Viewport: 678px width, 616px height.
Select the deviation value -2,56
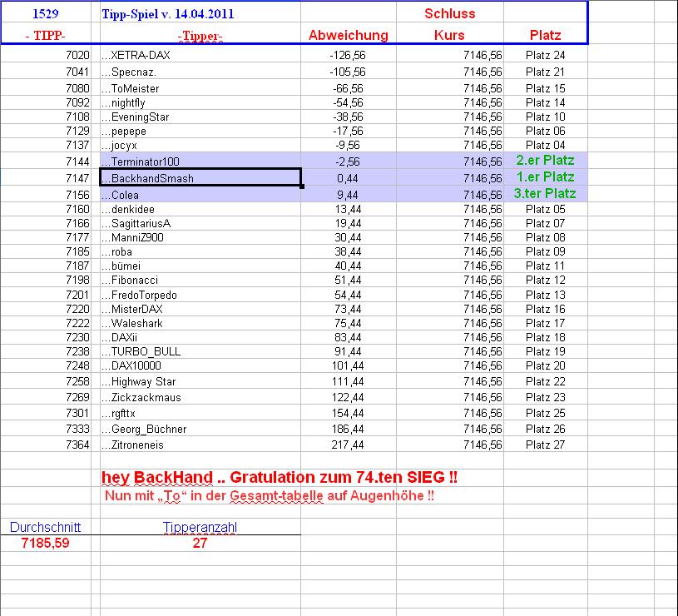[348, 161]
